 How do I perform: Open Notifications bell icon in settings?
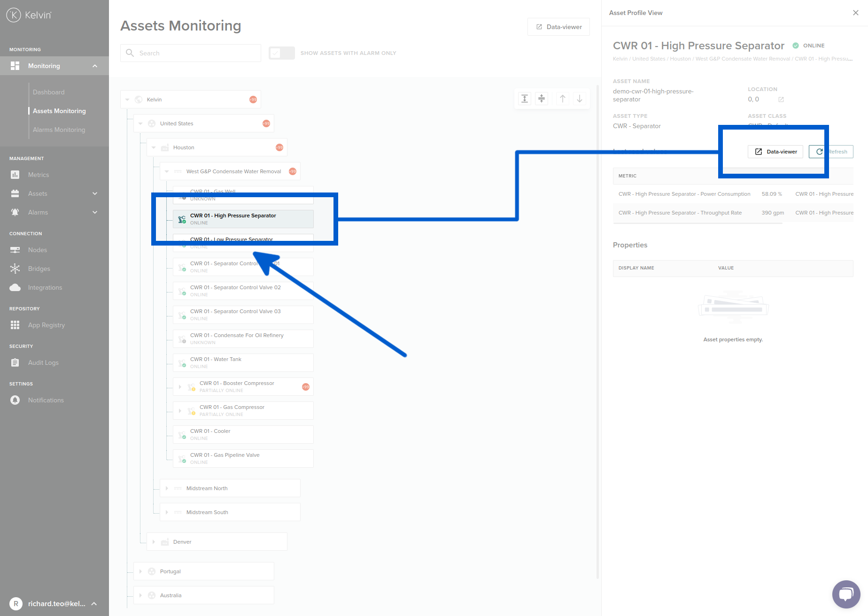click(x=15, y=400)
